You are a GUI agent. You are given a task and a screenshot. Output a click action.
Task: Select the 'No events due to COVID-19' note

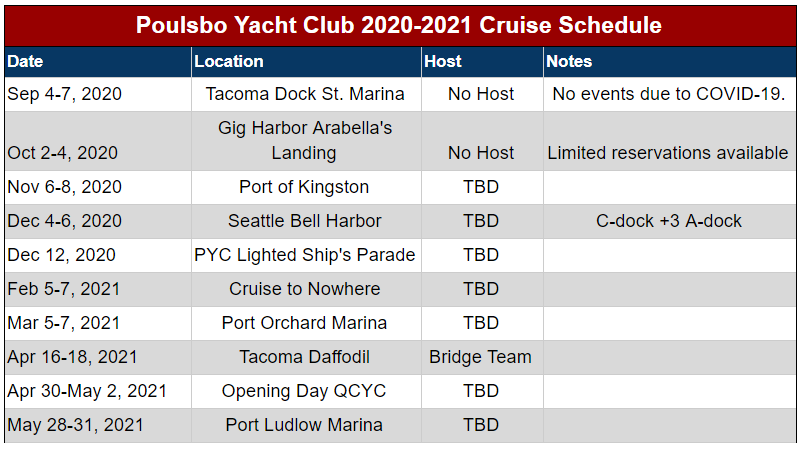click(668, 94)
